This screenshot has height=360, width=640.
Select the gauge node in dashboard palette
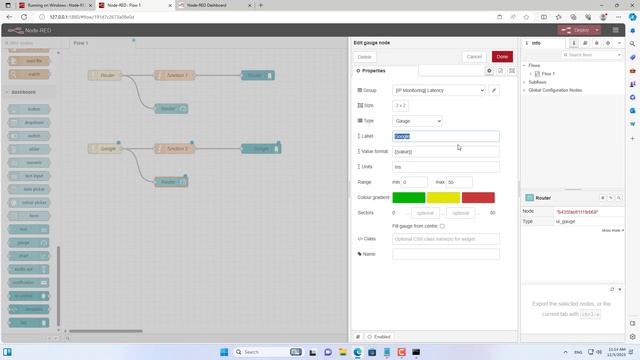click(x=29, y=243)
